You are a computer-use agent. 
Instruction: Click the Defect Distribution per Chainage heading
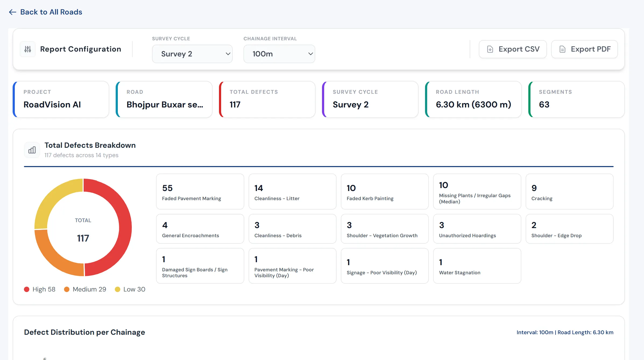(x=84, y=332)
